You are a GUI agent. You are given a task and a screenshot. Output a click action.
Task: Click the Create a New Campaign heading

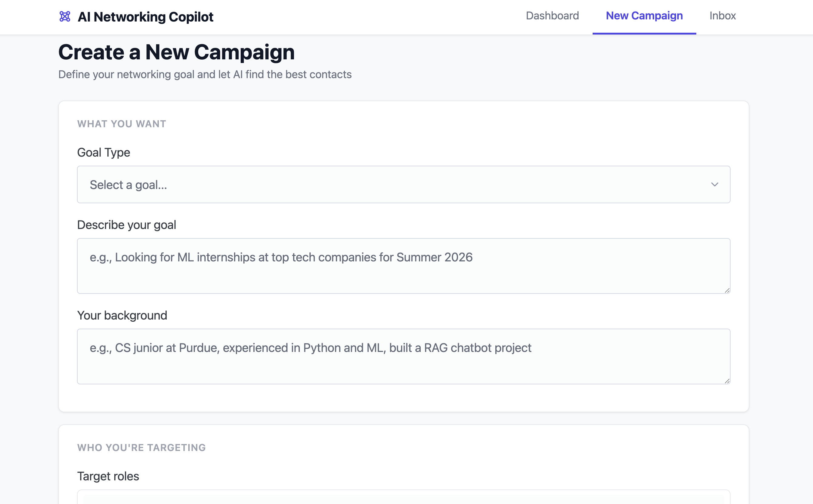(x=176, y=52)
